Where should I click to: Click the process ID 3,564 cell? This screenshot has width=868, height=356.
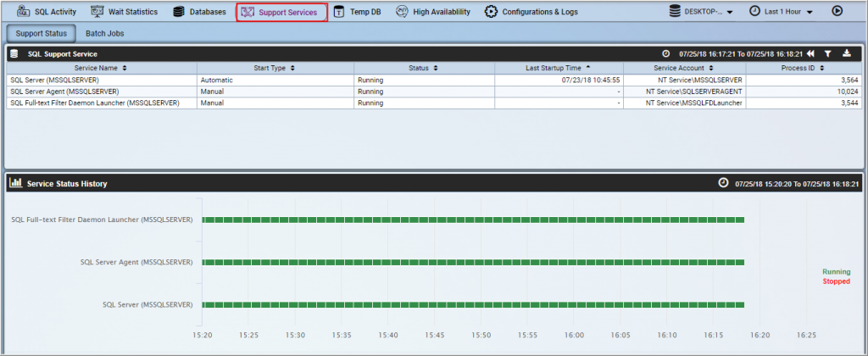pos(804,81)
